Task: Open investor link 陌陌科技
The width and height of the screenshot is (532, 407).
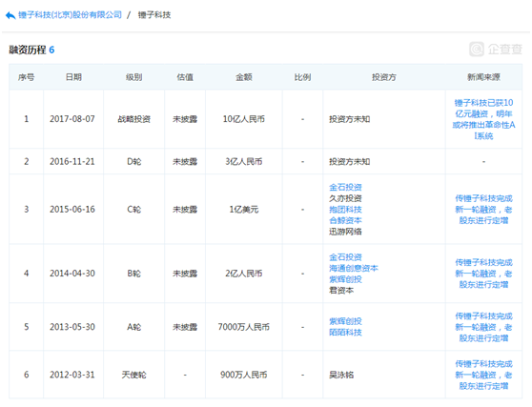Action: point(345,333)
